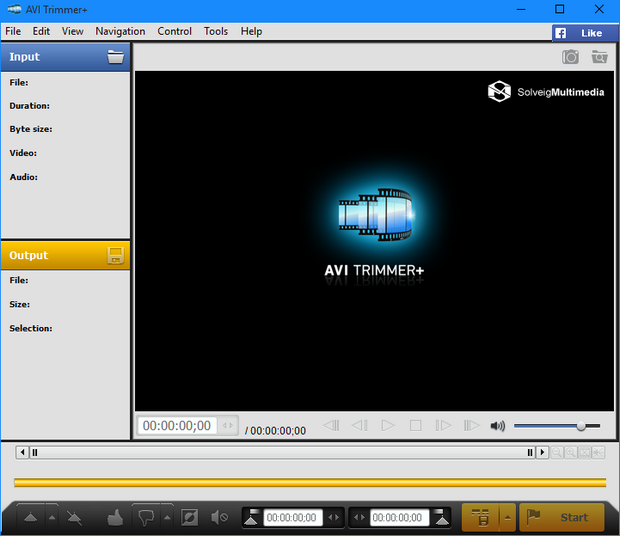Click the Facebook Like button
This screenshot has height=536, width=620.
pos(585,33)
